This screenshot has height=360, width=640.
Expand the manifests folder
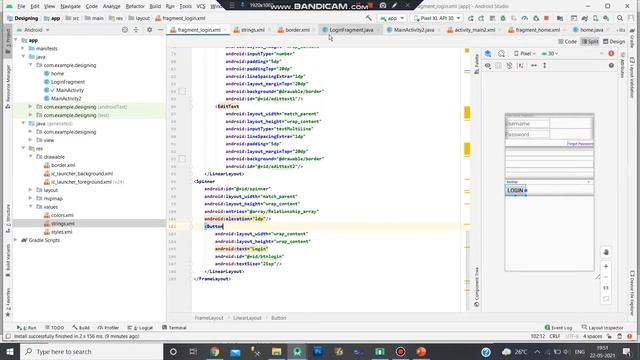coord(23,48)
